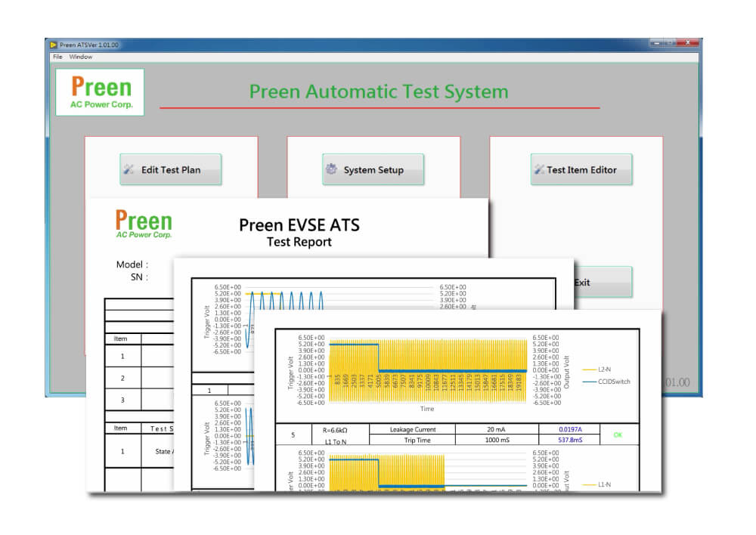Open the File menu

pos(57,57)
